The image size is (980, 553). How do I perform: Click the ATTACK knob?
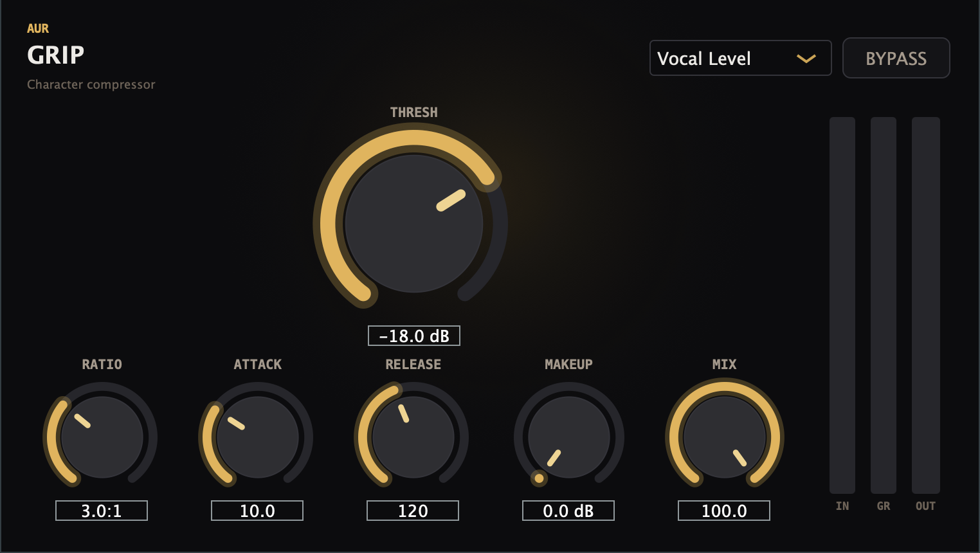257,437
